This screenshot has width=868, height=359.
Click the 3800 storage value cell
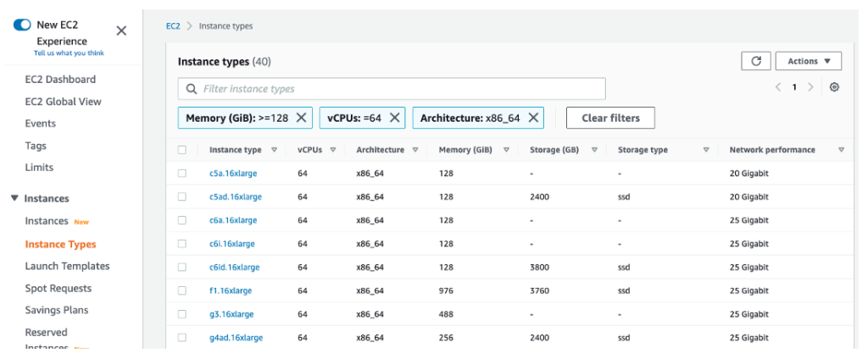(539, 268)
